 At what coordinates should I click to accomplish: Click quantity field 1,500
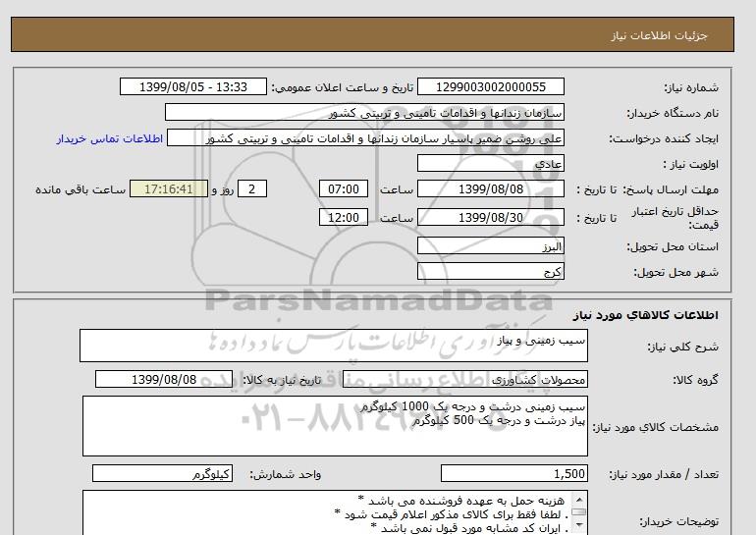coord(513,474)
